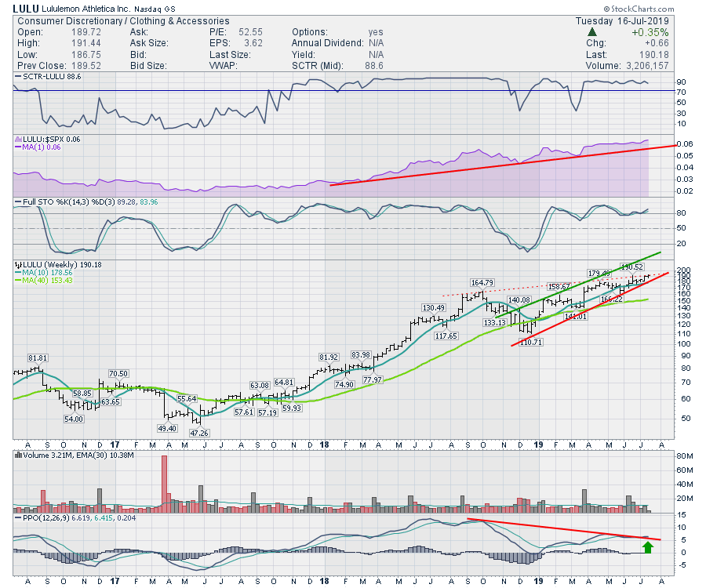Click the Open value 189.72
The width and height of the screenshot is (706, 588).
86,32
